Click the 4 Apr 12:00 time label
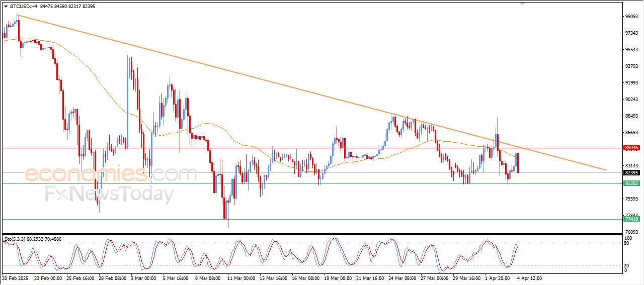 click(x=530, y=277)
